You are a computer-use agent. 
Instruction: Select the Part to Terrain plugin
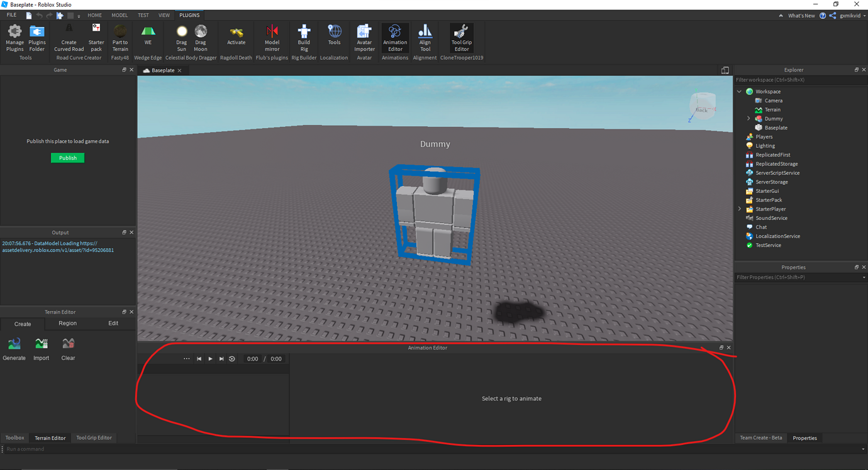tap(120, 38)
